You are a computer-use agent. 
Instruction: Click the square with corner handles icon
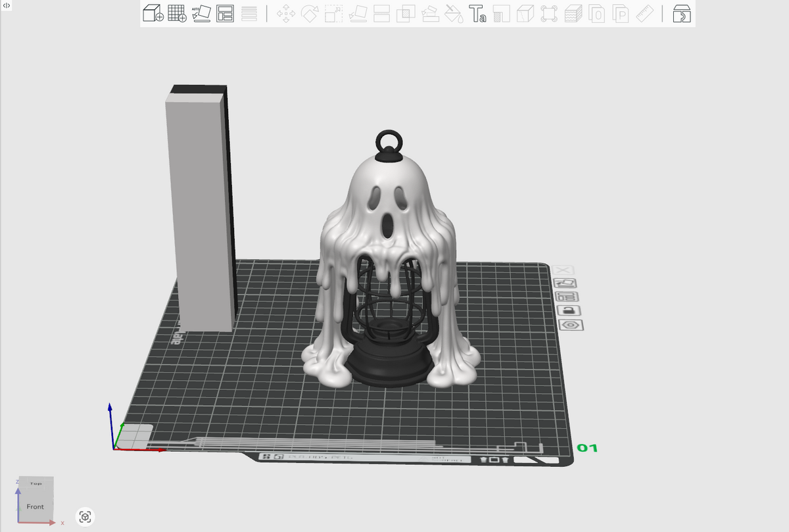click(549, 14)
